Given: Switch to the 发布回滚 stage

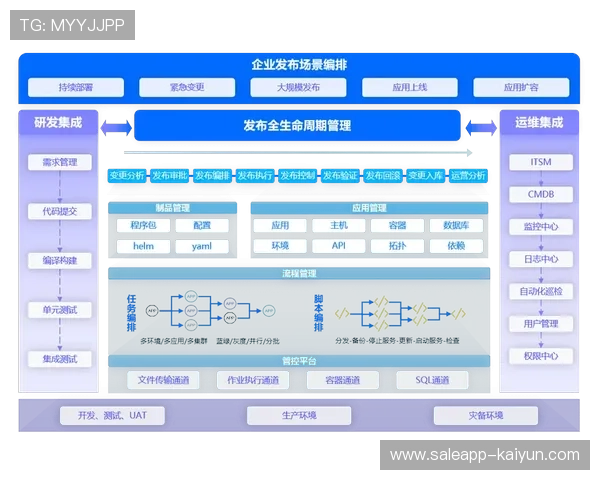Looking at the screenshot, I should pos(383,176).
